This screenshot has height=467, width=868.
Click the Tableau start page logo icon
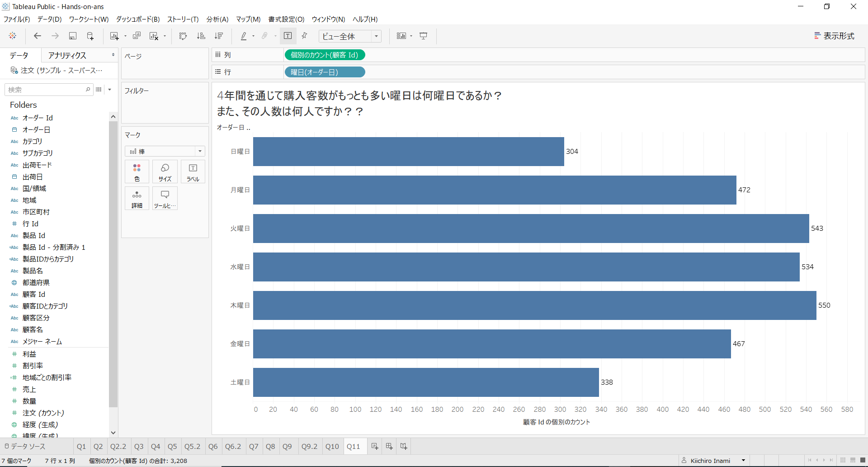click(x=13, y=36)
